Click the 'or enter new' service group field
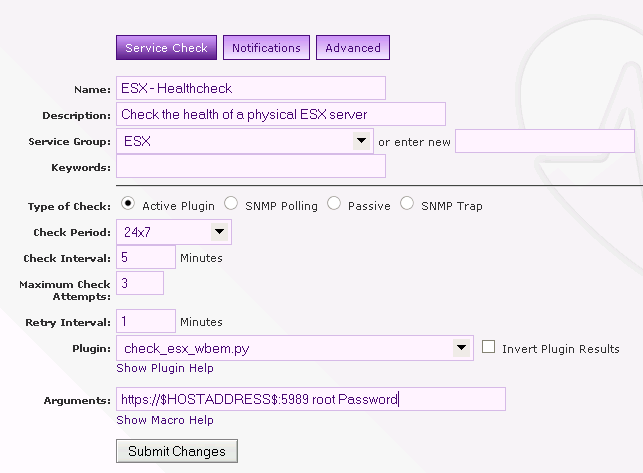The height and width of the screenshot is (473, 643). [x=544, y=141]
